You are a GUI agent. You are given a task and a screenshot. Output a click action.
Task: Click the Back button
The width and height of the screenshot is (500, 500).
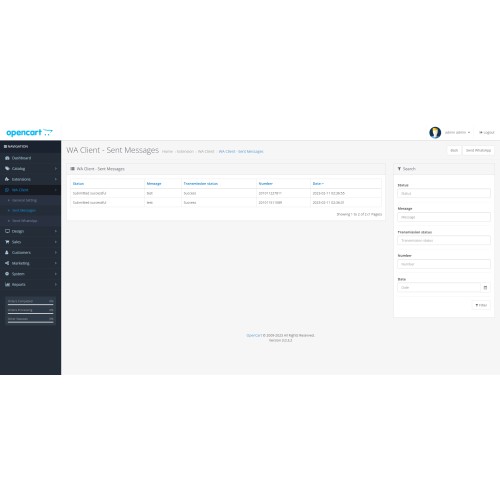click(x=454, y=150)
